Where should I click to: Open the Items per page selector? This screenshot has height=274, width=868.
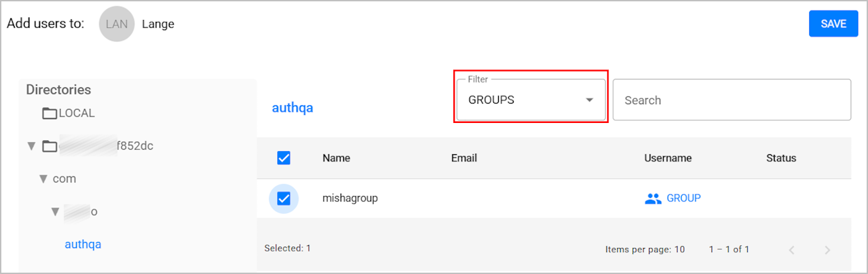(x=645, y=249)
